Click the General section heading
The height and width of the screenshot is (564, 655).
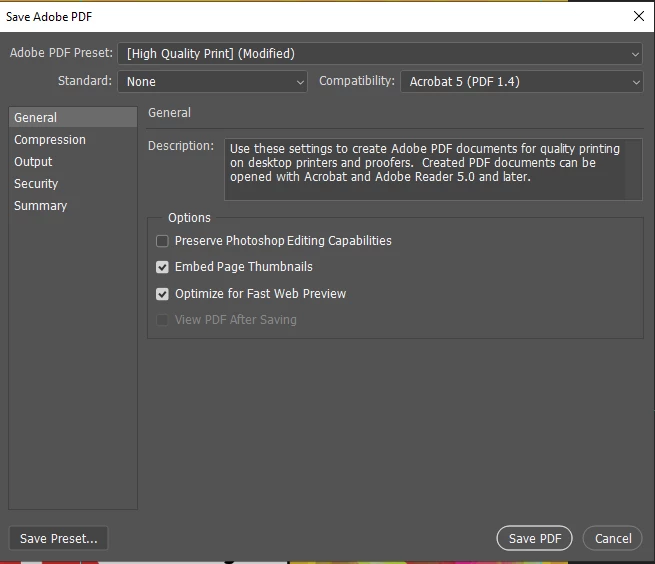169,113
